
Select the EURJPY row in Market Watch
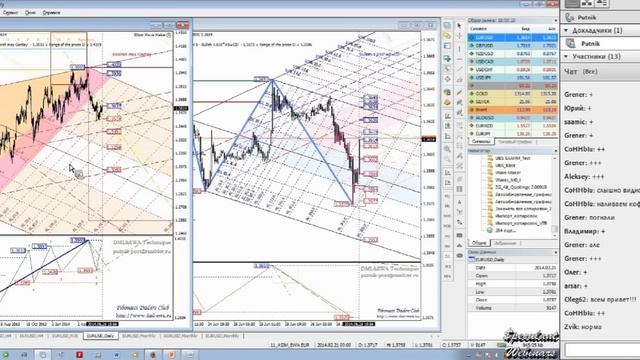point(512,133)
